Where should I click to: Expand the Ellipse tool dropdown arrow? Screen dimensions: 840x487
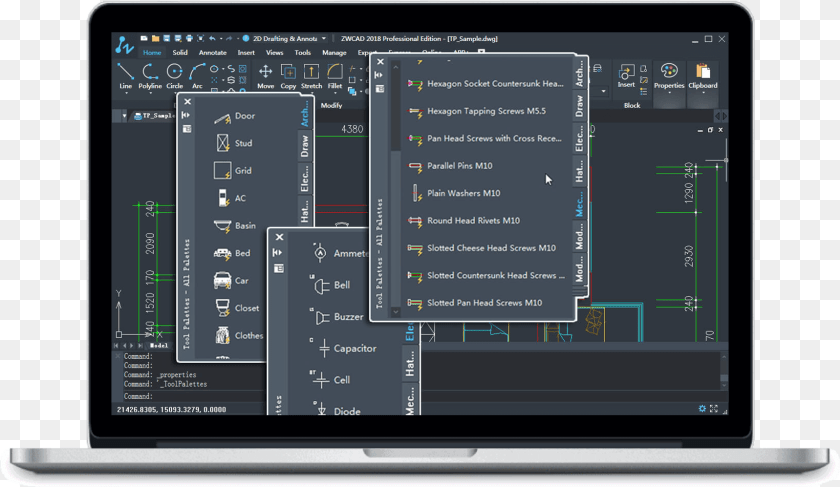coord(222,69)
